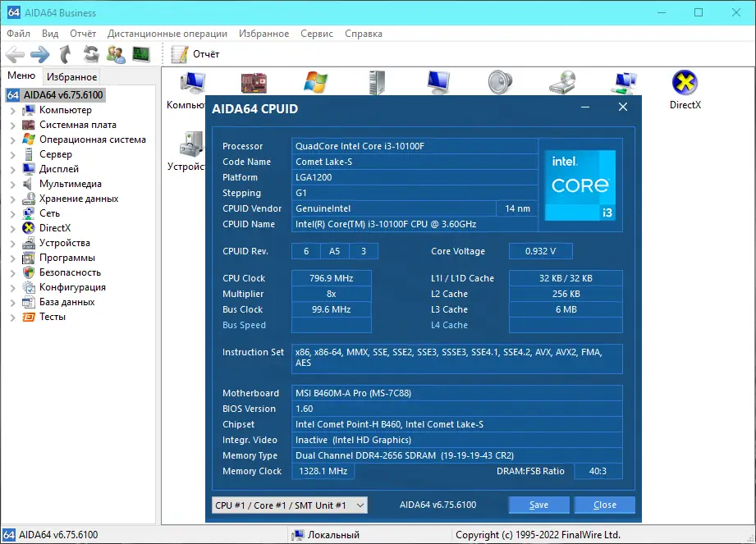Screen dimensions: 756x544
Task: Expand the Сеть tree node
Action: (x=13, y=214)
